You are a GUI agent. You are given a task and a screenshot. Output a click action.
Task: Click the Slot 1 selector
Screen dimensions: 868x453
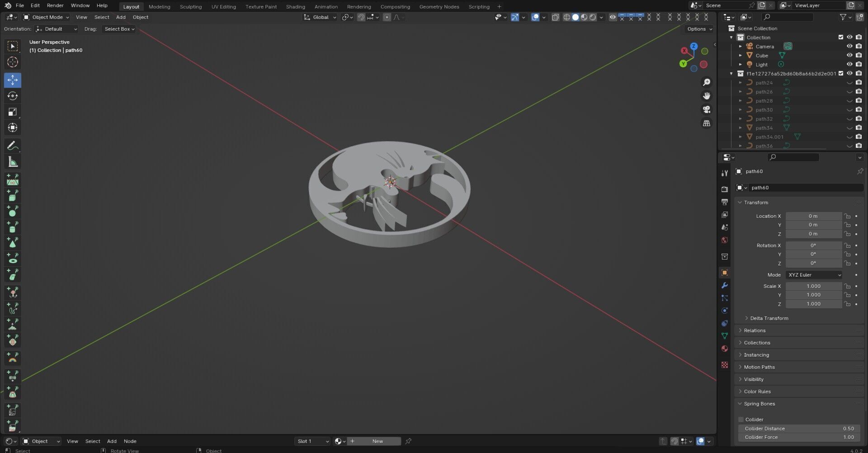tap(313, 441)
